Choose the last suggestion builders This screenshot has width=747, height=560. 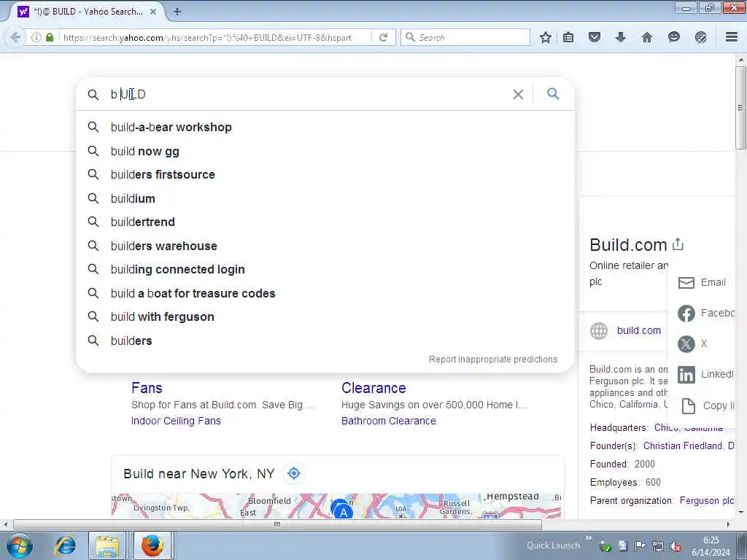click(x=325, y=341)
